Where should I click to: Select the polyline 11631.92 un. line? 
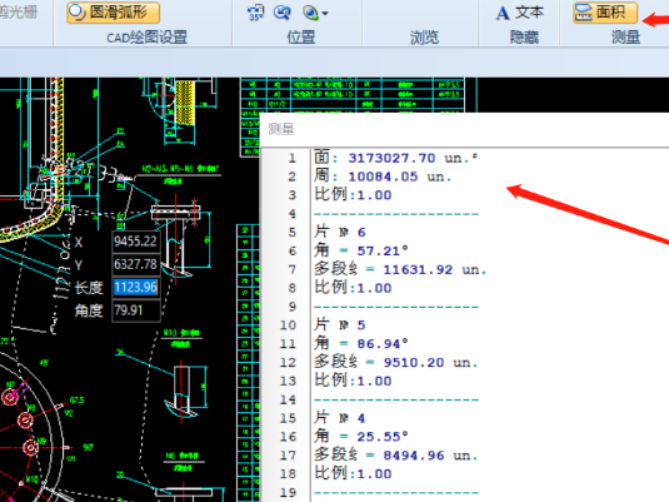point(400,269)
